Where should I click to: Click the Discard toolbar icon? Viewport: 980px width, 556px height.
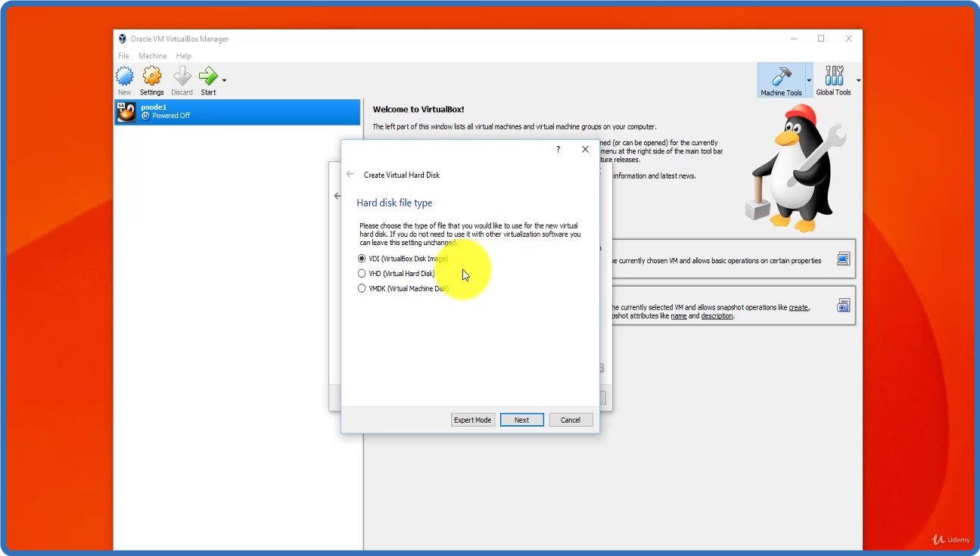click(182, 76)
